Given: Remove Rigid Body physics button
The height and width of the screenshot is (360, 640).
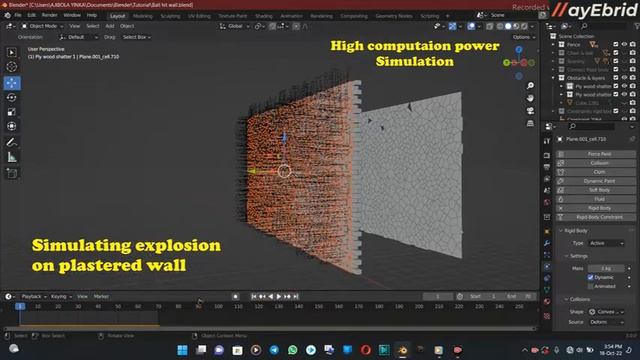Looking at the screenshot, I should coord(596,208).
